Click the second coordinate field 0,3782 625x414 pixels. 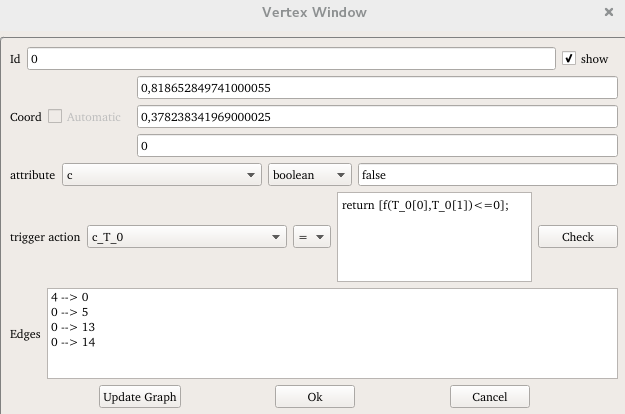point(376,117)
